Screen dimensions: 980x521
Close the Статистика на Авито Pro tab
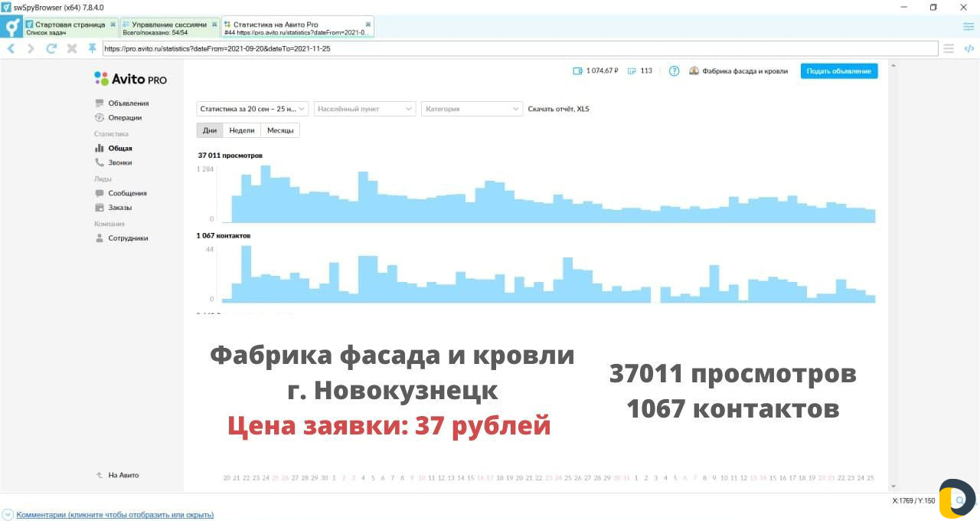click(368, 25)
